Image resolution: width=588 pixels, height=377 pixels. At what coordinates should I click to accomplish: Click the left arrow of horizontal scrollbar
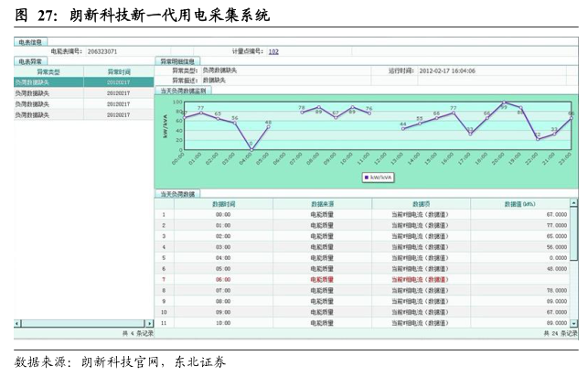click(x=17, y=323)
